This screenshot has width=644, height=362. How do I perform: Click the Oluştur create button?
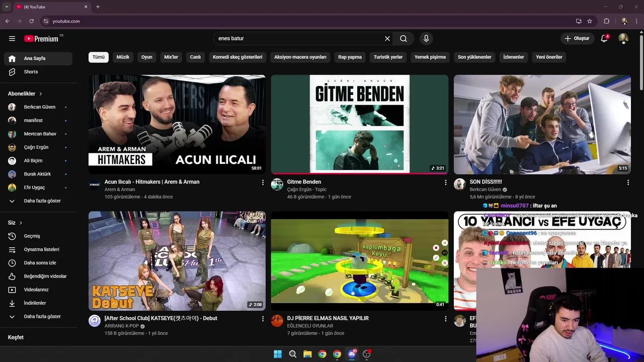[x=577, y=38]
